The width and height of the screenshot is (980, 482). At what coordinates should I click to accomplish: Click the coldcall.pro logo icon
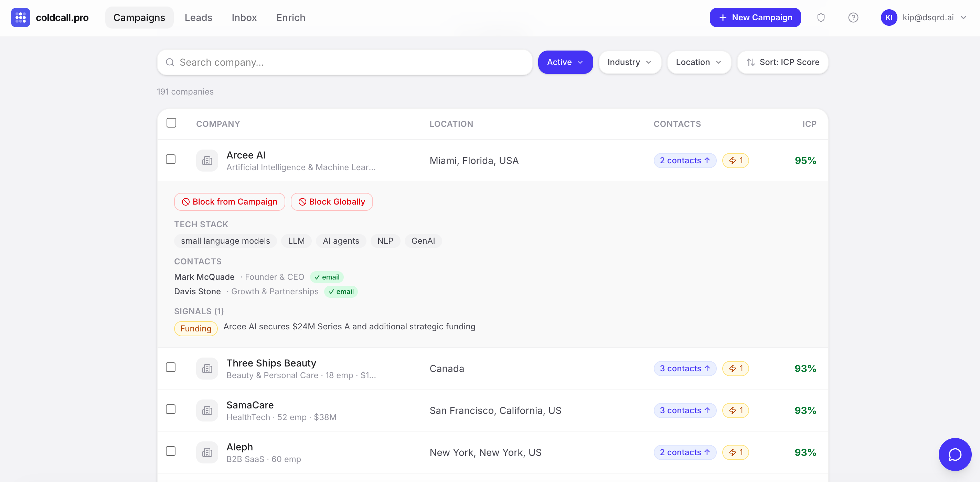click(20, 18)
